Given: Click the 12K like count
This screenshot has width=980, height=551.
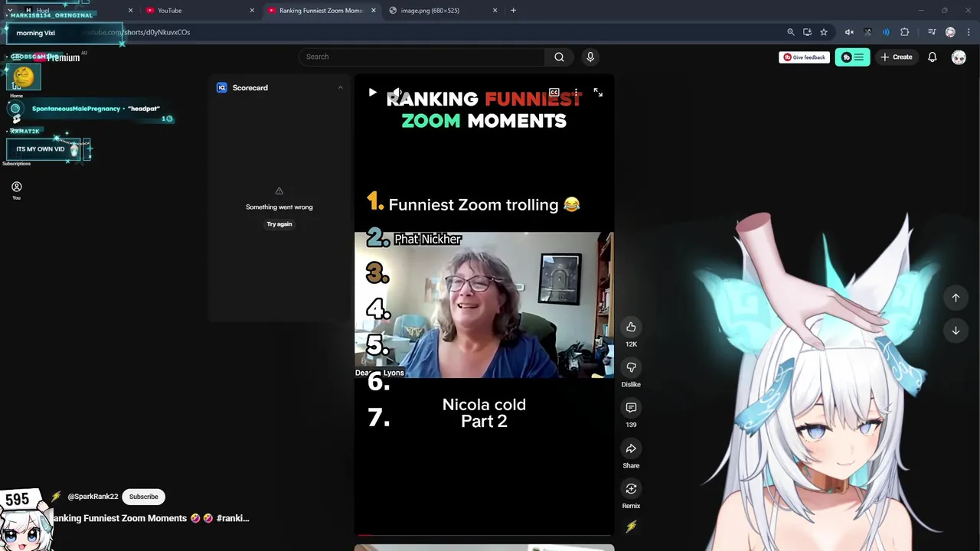Looking at the screenshot, I should [631, 344].
